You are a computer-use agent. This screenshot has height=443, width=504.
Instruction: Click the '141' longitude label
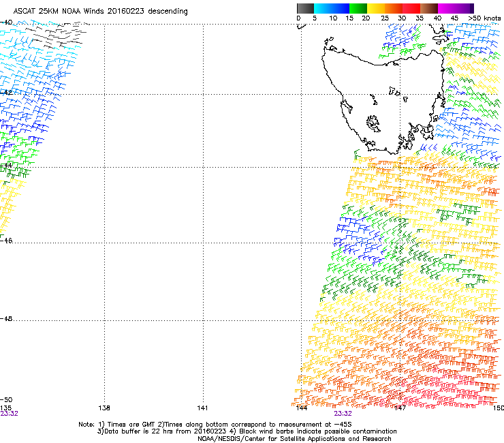(x=202, y=408)
